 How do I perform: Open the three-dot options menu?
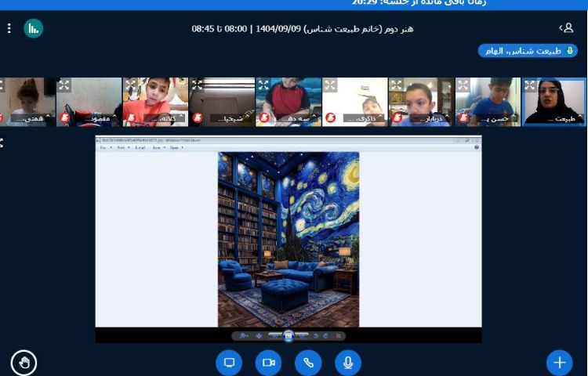tap(9, 28)
